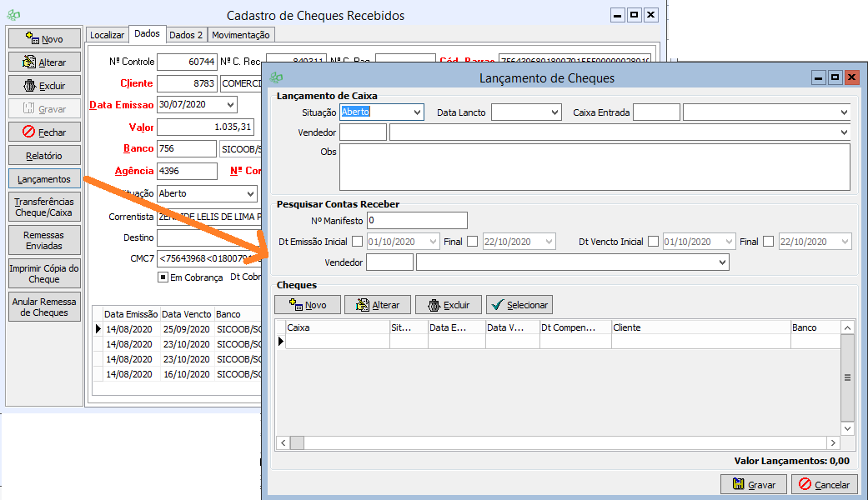The width and height of the screenshot is (868, 500).
Task: Open Transferências Cheque/Caixa
Action: click(x=45, y=207)
